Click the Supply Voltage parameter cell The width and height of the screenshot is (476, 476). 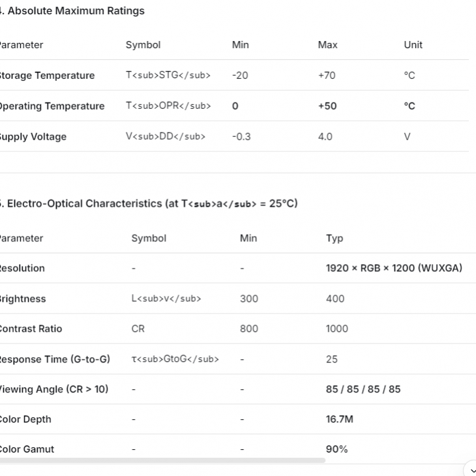pos(33,137)
